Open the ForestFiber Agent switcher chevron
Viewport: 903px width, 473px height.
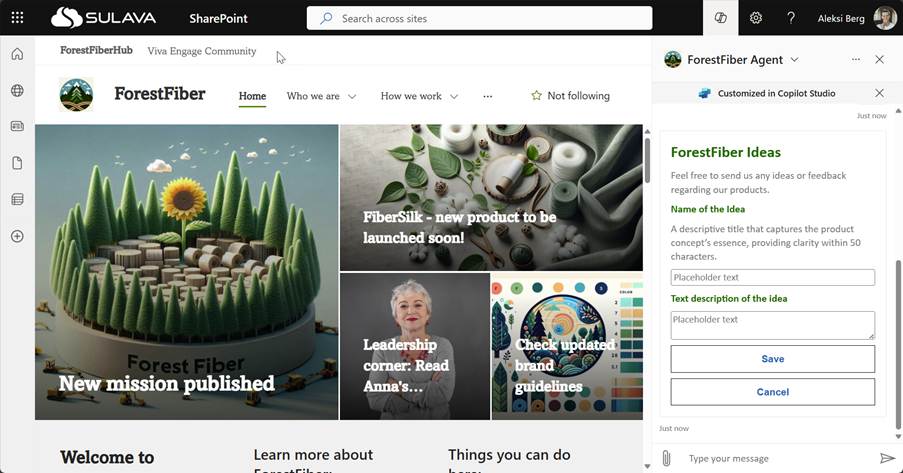tap(795, 60)
